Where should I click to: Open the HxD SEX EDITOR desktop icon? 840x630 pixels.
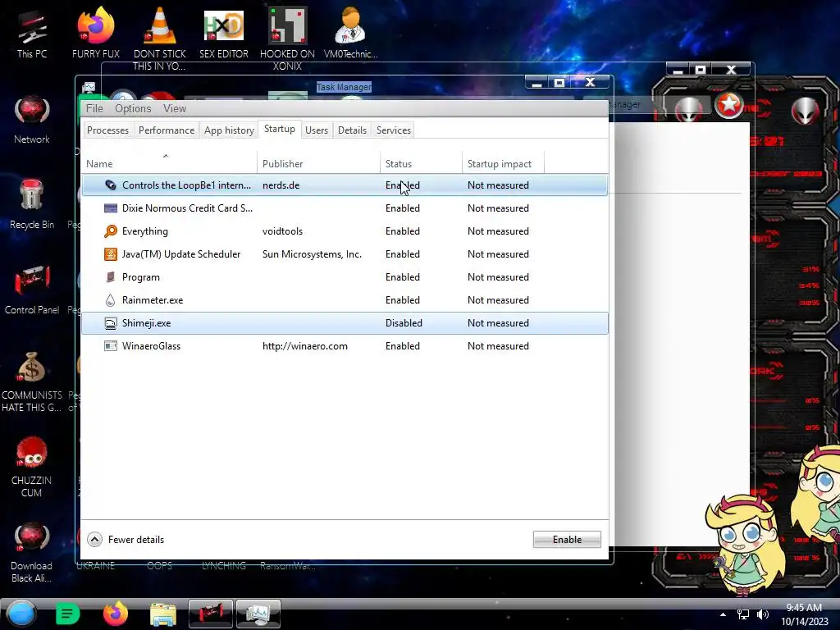tap(224, 33)
